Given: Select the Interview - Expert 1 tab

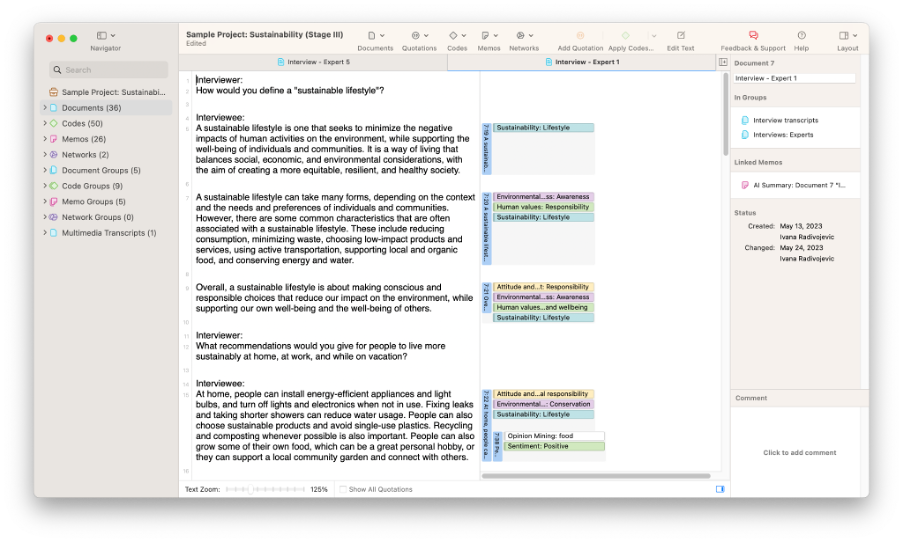Looking at the screenshot, I should (x=581, y=62).
